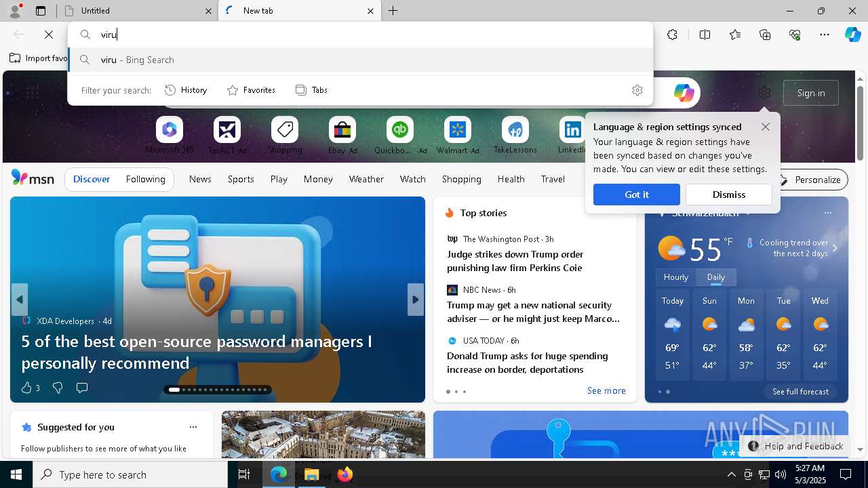Click Got it on the sync notice
The image size is (868, 488).
637,195
